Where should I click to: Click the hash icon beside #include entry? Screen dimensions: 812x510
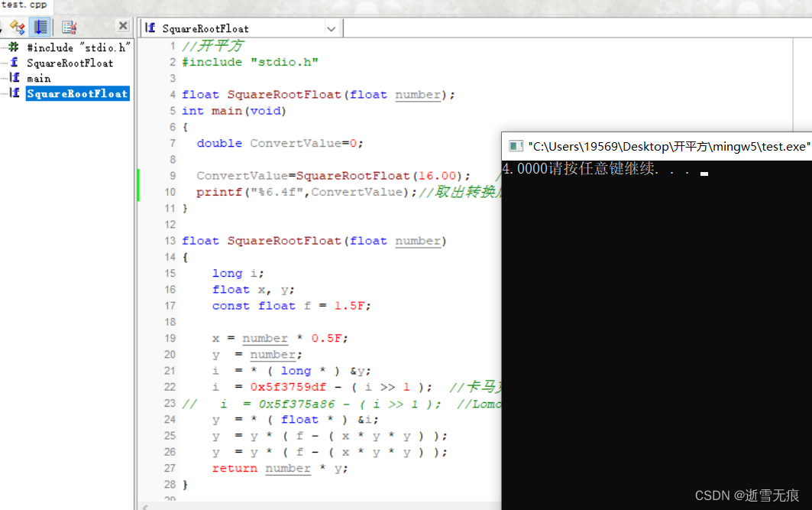pyautogui.click(x=14, y=47)
